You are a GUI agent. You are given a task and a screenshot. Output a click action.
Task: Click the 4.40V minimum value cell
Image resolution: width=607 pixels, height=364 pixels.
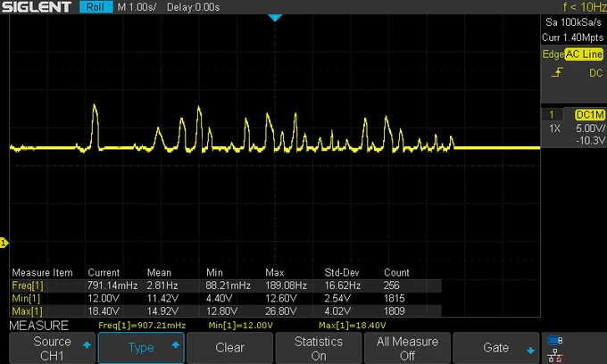219,299
